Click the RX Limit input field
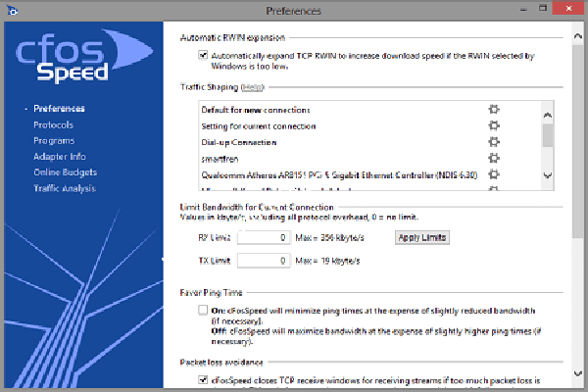The width and height of the screenshot is (588, 392). [264, 237]
